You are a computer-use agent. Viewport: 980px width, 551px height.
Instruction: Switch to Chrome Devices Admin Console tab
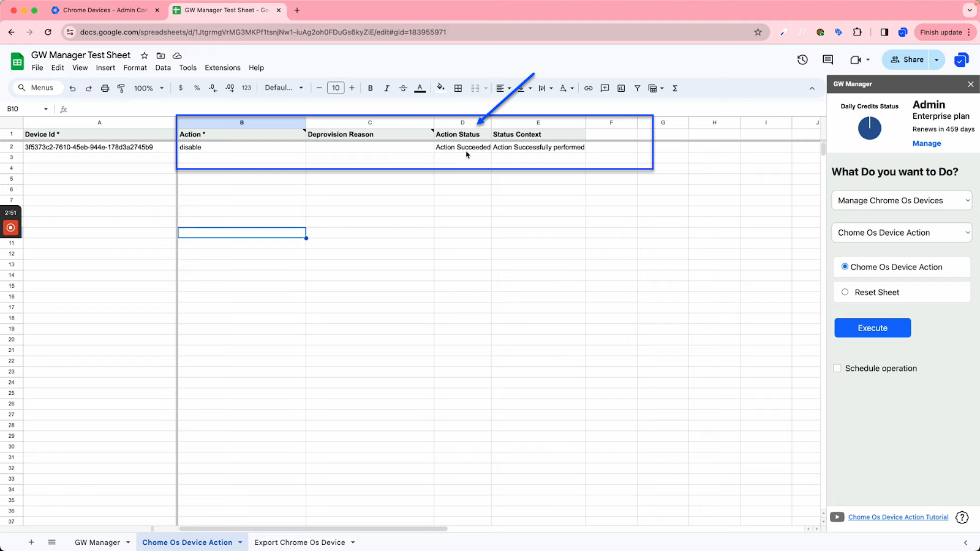105,10
